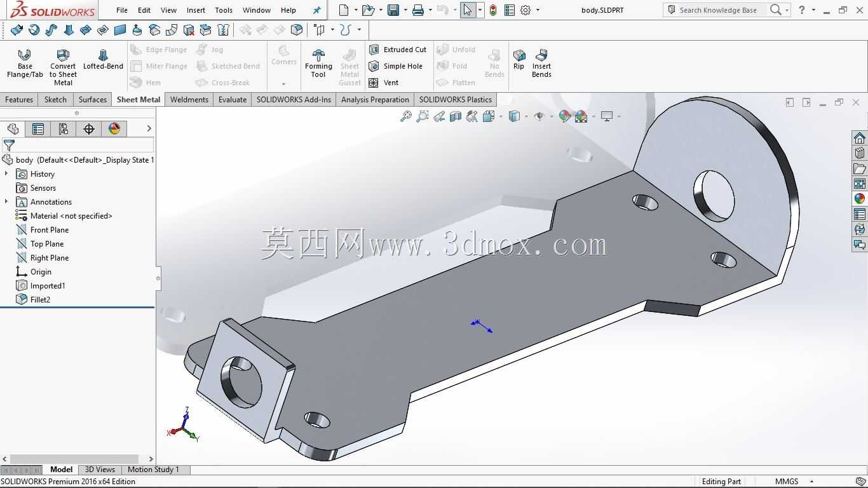Click the Print icon
This screenshot has height=488, width=868.
[x=417, y=10]
